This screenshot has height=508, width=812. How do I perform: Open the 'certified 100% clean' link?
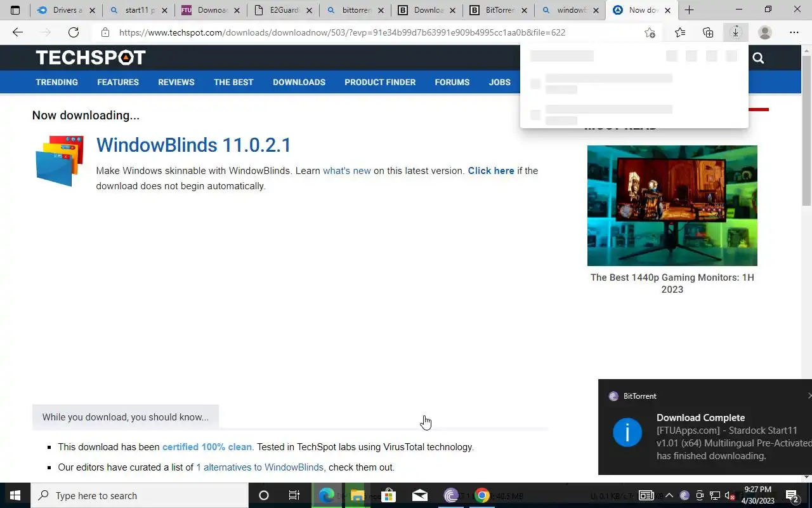tap(207, 447)
